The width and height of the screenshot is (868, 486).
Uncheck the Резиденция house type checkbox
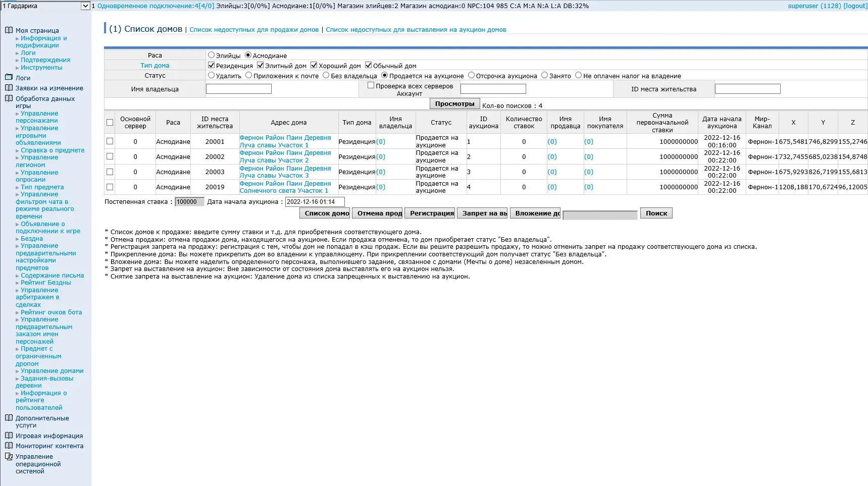(x=212, y=65)
